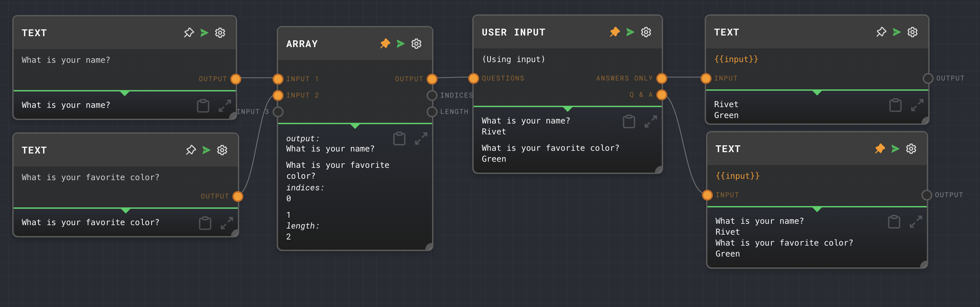Pin the Text node showing 'Rivet Green'
This screenshot has width=980, height=307.
(881, 32)
